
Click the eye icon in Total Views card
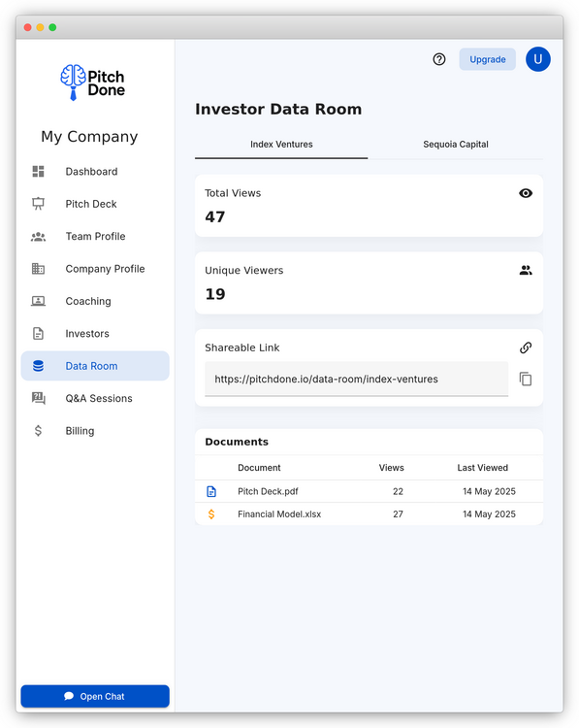(x=526, y=193)
